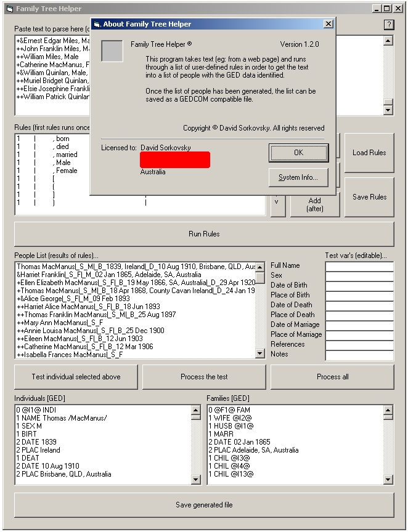
Task: Click '2 PLAC Brisbane, QLD, Australia' line
Action: [64, 474]
